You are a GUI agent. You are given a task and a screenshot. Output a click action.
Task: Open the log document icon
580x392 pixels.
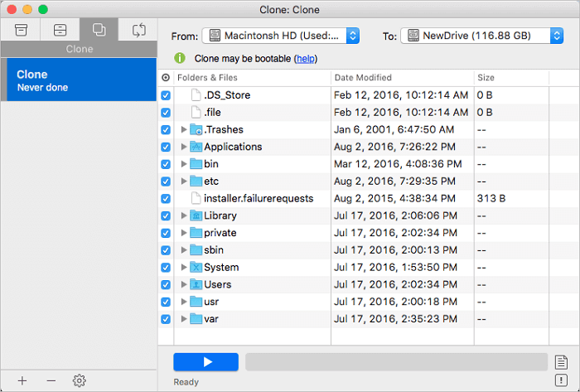[x=562, y=361]
